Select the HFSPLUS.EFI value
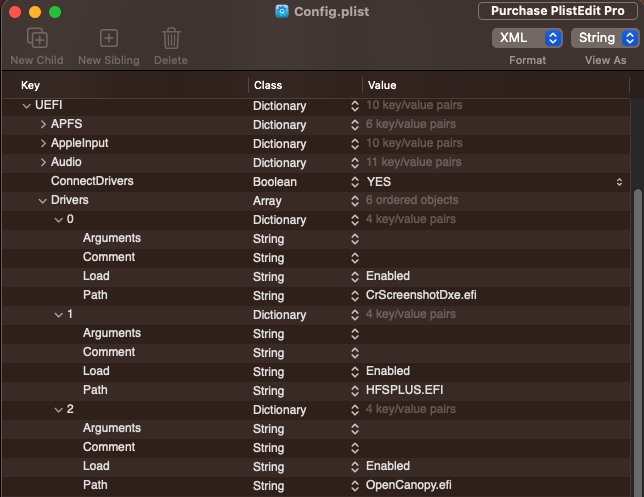644x497 pixels. pyautogui.click(x=405, y=390)
